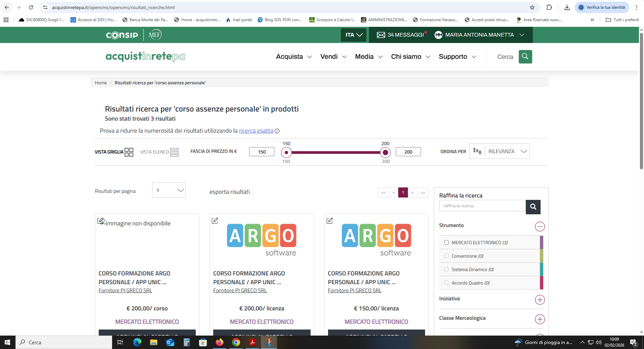The image size is (644, 349).
Task: Click edit icon on second ARGO product
Action: click(215, 221)
